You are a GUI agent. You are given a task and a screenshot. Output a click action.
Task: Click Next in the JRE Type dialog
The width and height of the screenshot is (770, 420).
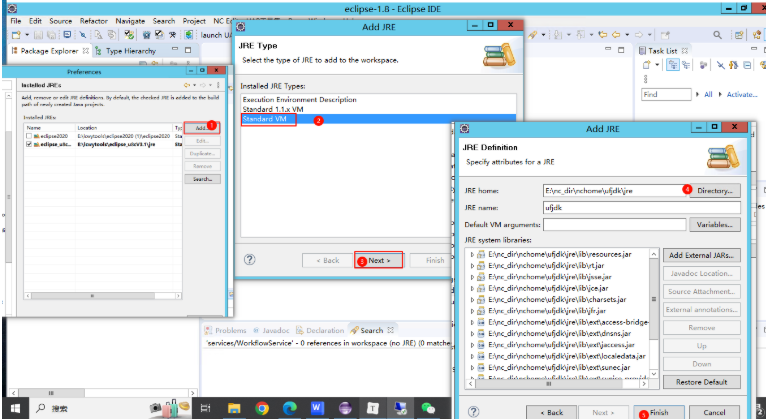coord(379,260)
